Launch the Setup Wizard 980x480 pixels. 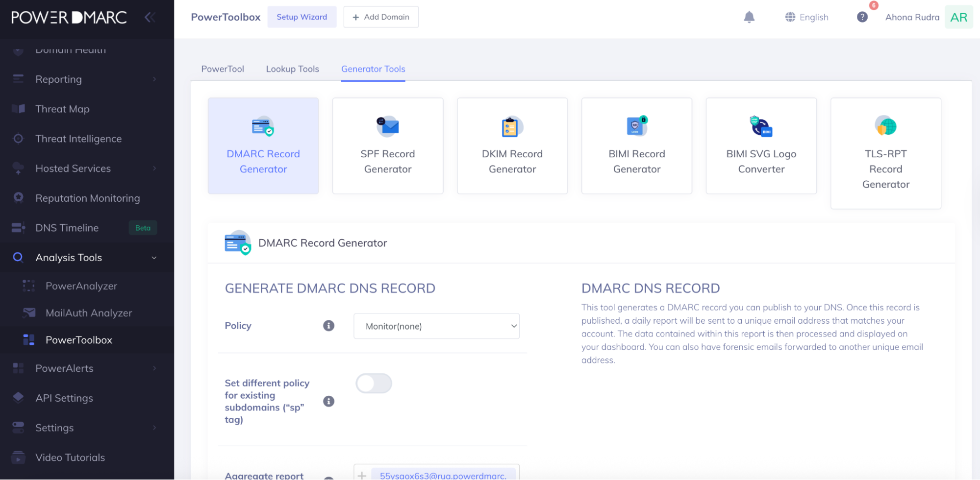tap(302, 17)
